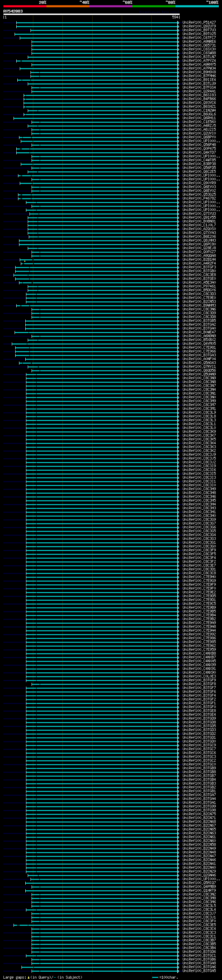
Task: Select the UniRef100_B3TGF3 hit label
Action: coord(199,267)
